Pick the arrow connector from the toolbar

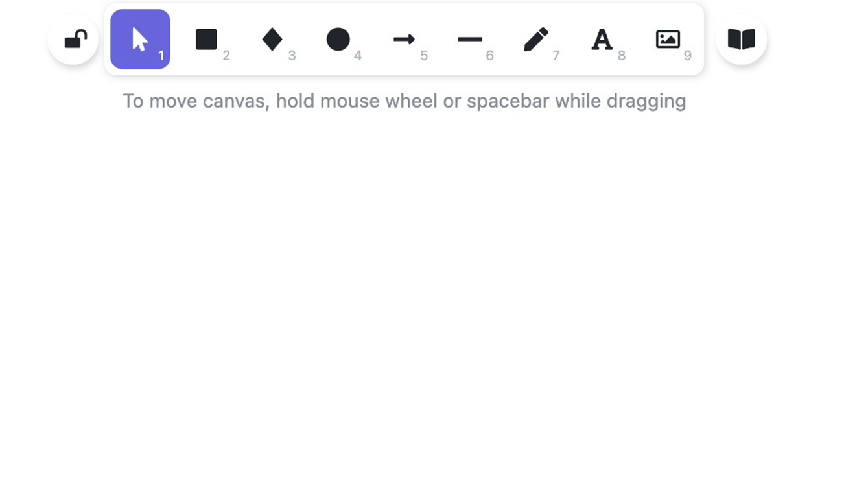click(405, 39)
